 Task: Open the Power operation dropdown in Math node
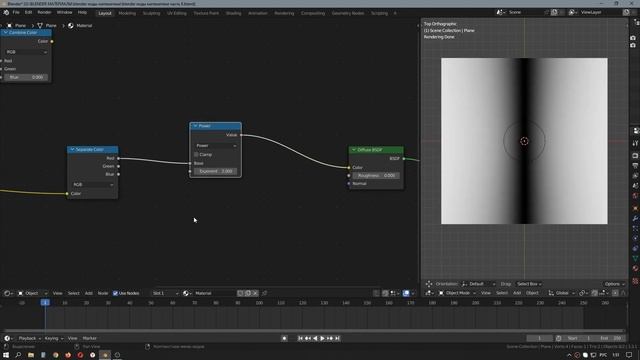click(x=216, y=146)
